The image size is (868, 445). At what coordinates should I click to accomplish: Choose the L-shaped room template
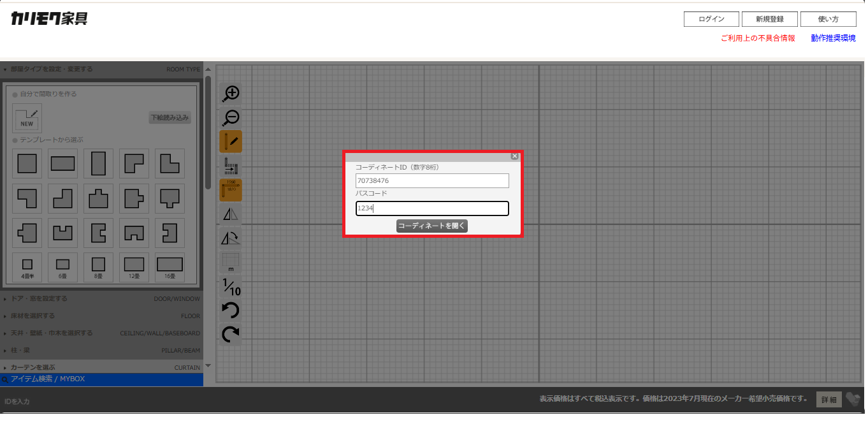pos(170,164)
